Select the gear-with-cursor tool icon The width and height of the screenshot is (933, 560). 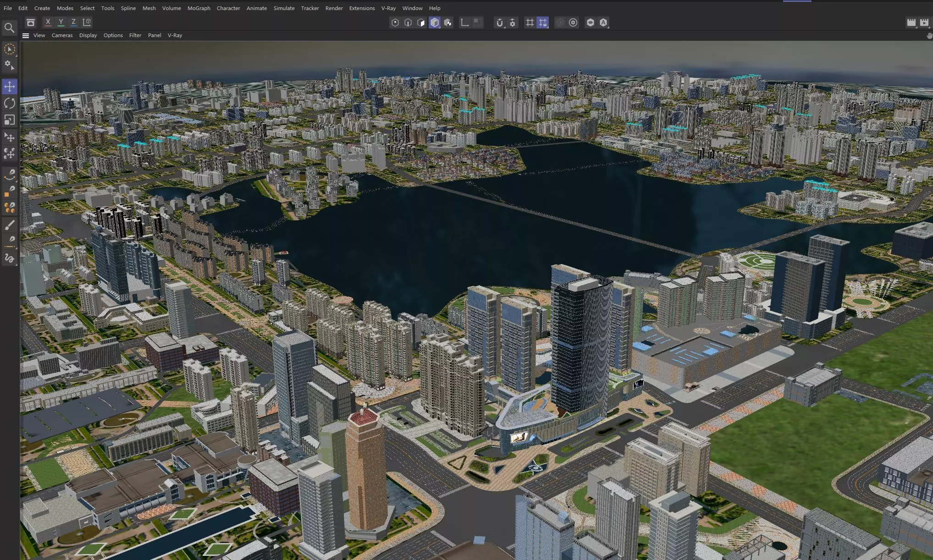click(9, 66)
